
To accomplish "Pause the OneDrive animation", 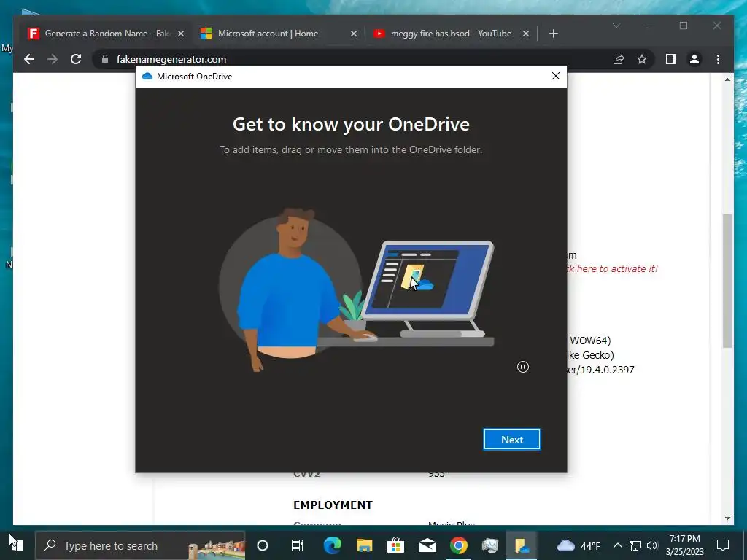I will click(x=522, y=367).
